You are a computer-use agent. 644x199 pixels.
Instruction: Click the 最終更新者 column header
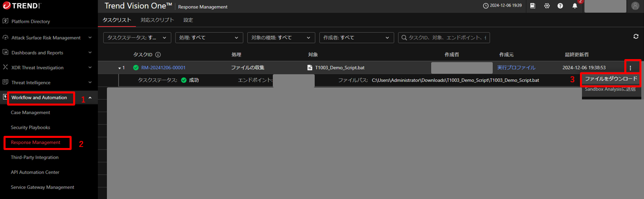point(577,55)
